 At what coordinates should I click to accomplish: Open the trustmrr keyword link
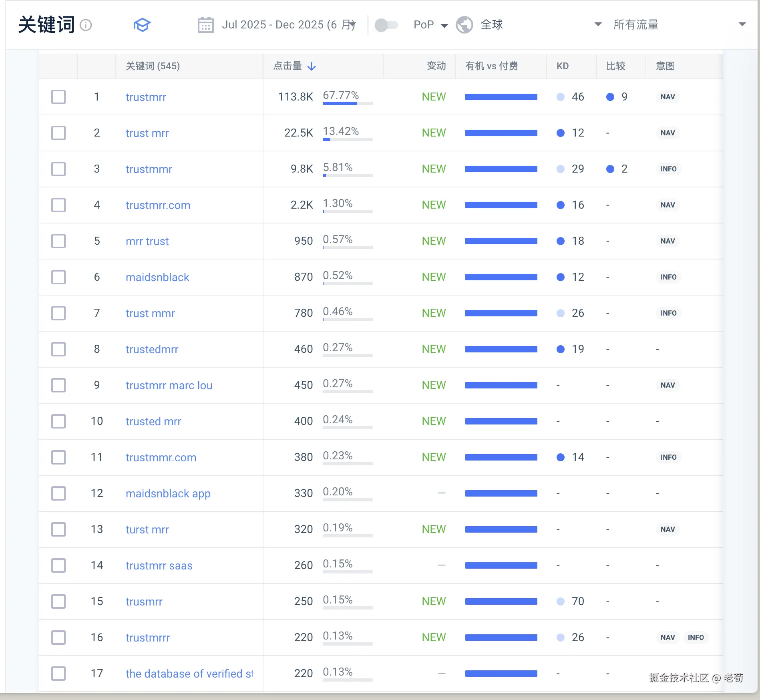coord(146,97)
